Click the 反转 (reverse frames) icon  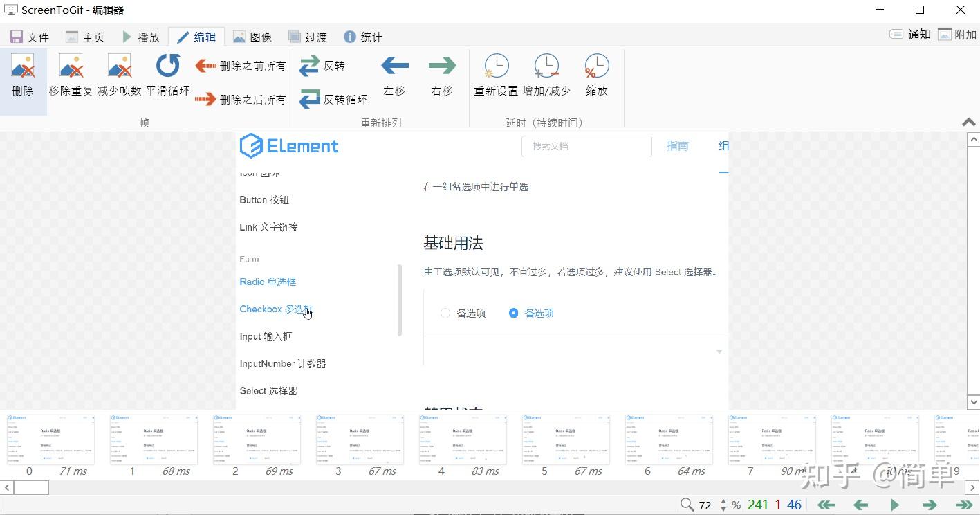tap(309, 65)
